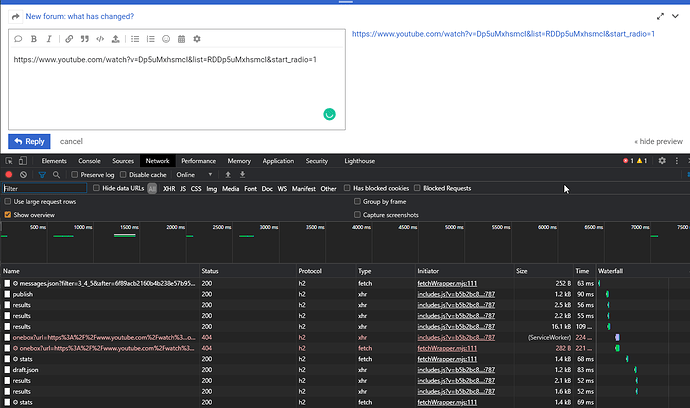The height and width of the screenshot is (408, 690).
Task: Click the hide preview link
Action: (658, 142)
